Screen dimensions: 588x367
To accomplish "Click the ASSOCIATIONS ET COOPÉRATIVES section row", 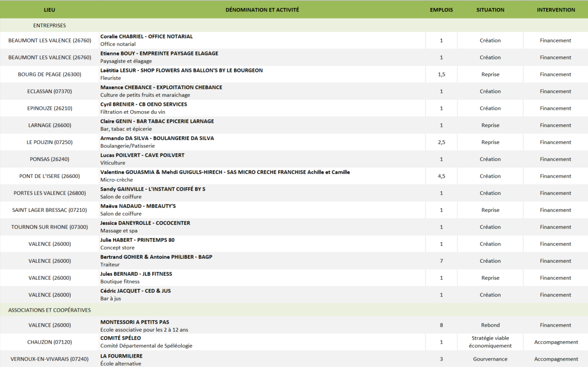I will 49,310.
